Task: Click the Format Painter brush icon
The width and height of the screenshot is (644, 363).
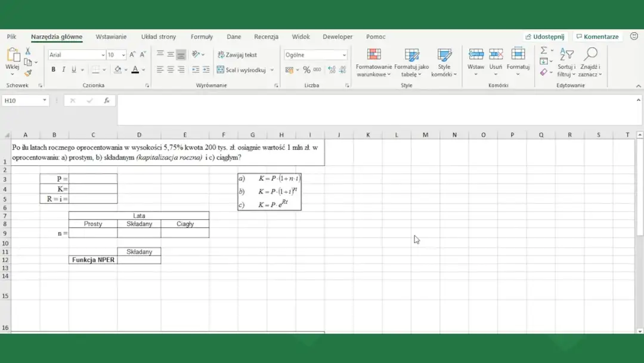Action: point(28,73)
